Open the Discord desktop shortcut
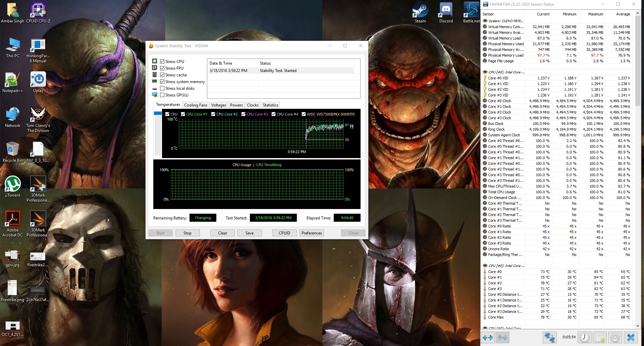The width and height of the screenshot is (644, 346). coord(446,13)
